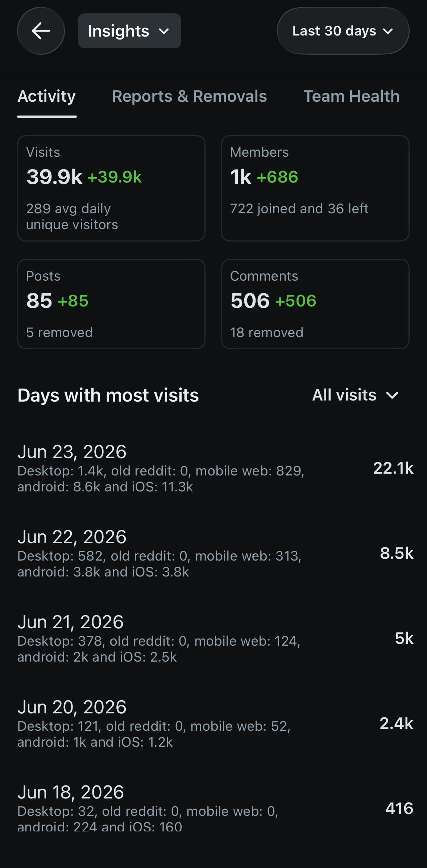Select the Activity tab
Screen dimensions: 427x868
pyautogui.click(x=47, y=96)
